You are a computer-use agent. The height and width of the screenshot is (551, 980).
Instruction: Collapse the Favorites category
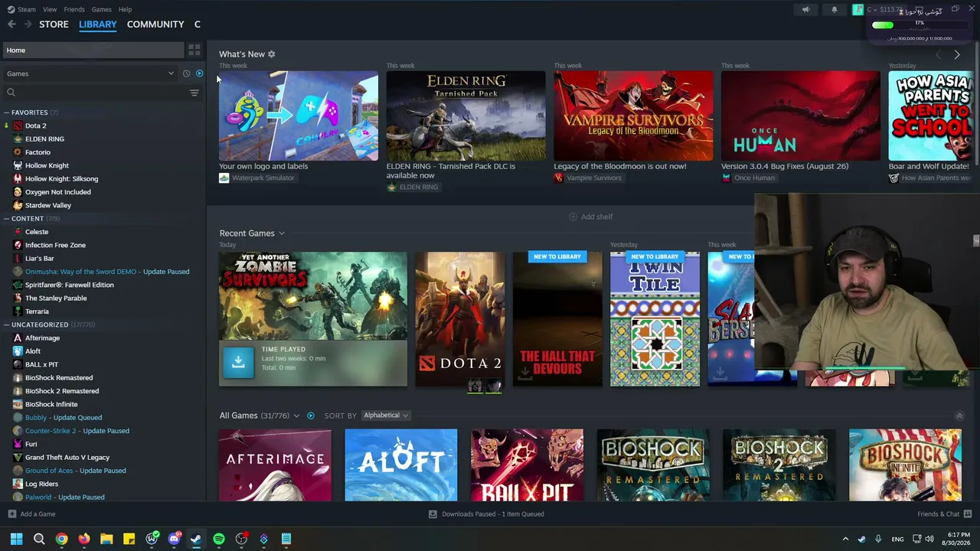click(x=6, y=112)
